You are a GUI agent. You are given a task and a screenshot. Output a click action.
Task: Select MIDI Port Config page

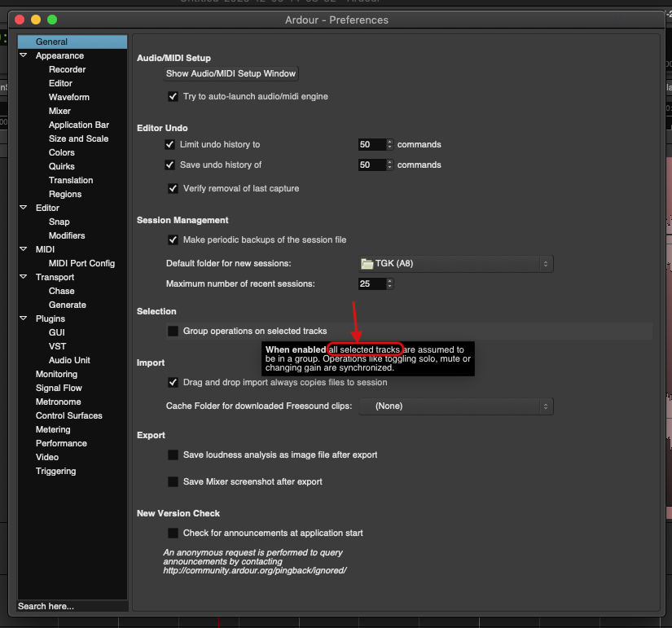click(x=81, y=264)
